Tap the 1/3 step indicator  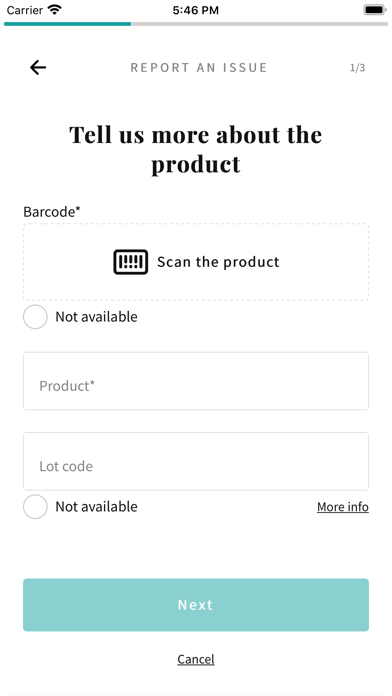pyautogui.click(x=357, y=67)
